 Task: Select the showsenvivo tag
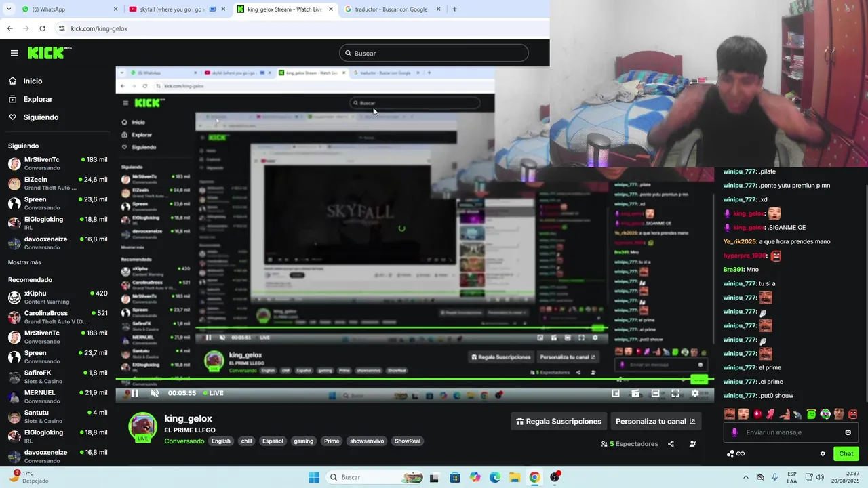point(367,441)
